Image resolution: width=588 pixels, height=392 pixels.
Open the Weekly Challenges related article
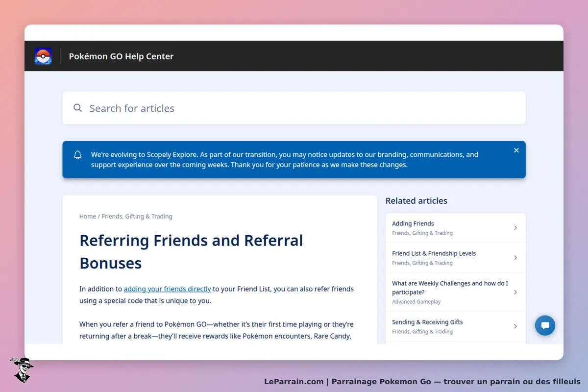(x=456, y=292)
